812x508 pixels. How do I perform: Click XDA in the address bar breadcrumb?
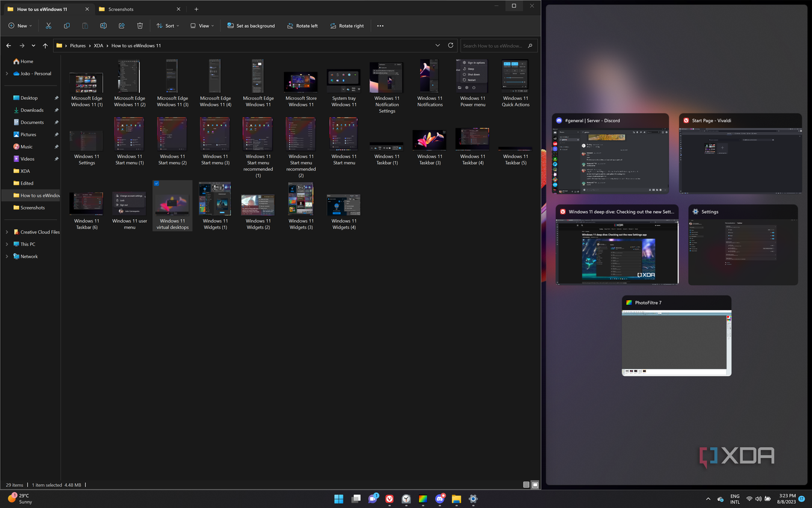98,46
